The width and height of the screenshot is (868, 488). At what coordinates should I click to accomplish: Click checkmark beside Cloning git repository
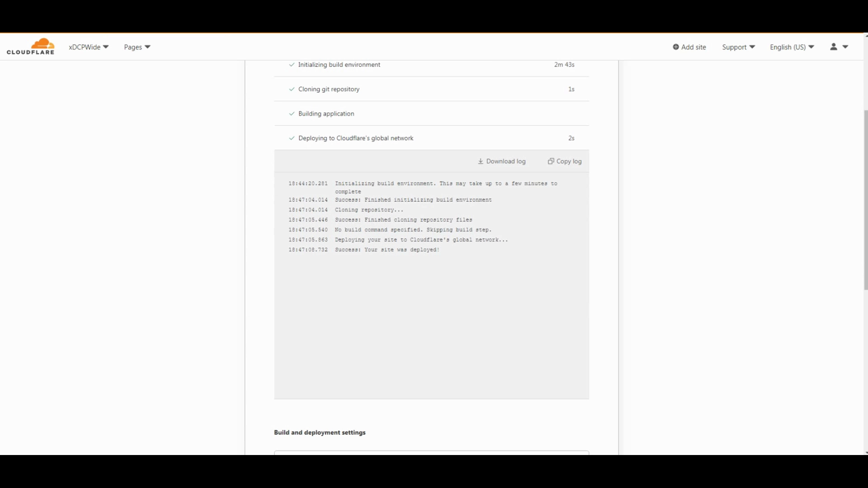(x=292, y=89)
